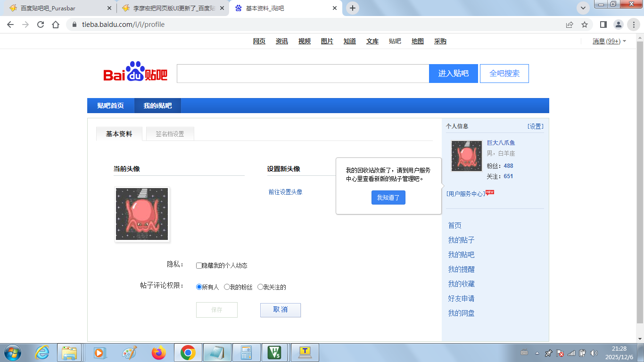Select the 我的粉丝 comment permission radio
This screenshot has width=644, height=362.
227,287
